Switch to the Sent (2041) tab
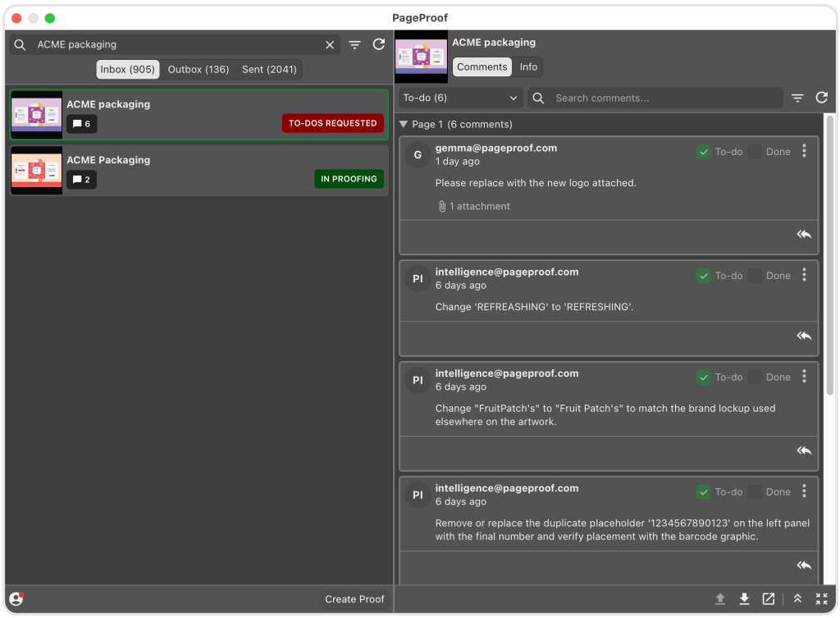The image size is (840, 618). click(x=269, y=70)
